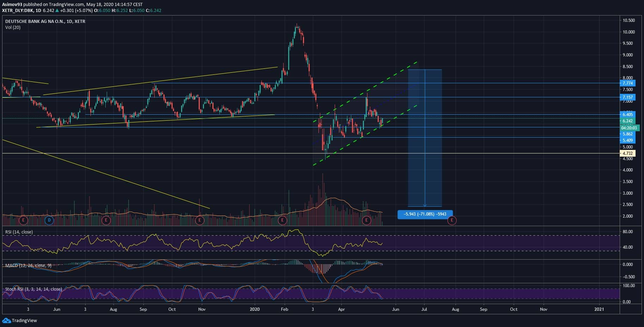Open the earnings marker beside the measurement label
The image size is (644, 327).
coord(452,220)
